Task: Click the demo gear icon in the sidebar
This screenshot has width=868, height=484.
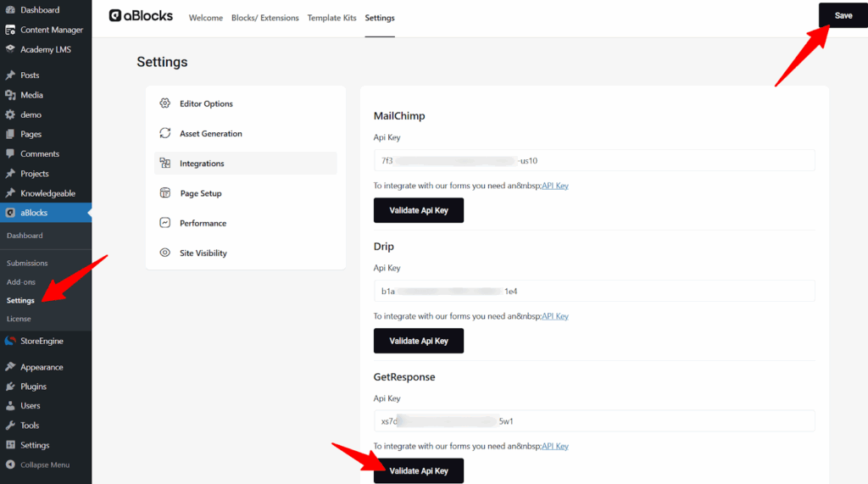Action: coord(10,114)
